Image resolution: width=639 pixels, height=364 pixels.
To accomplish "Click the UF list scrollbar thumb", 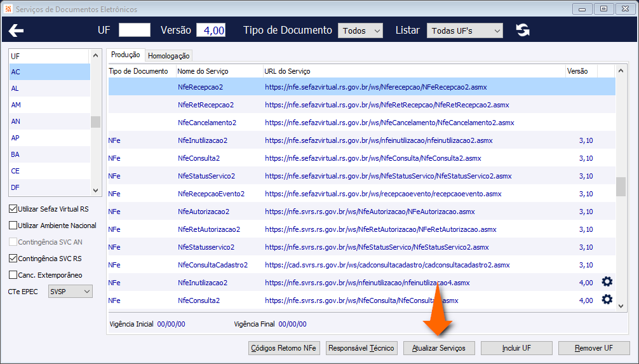I will 95,122.
